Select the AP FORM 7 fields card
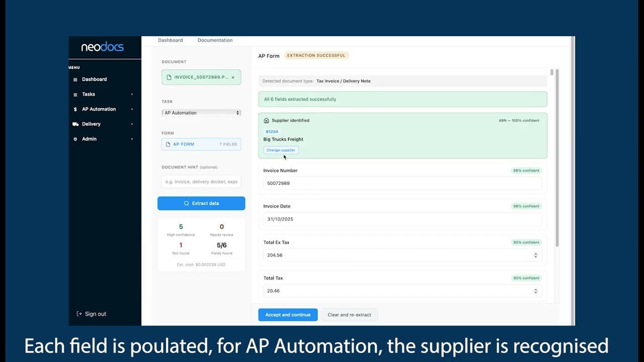The image size is (644, 362). click(x=201, y=144)
